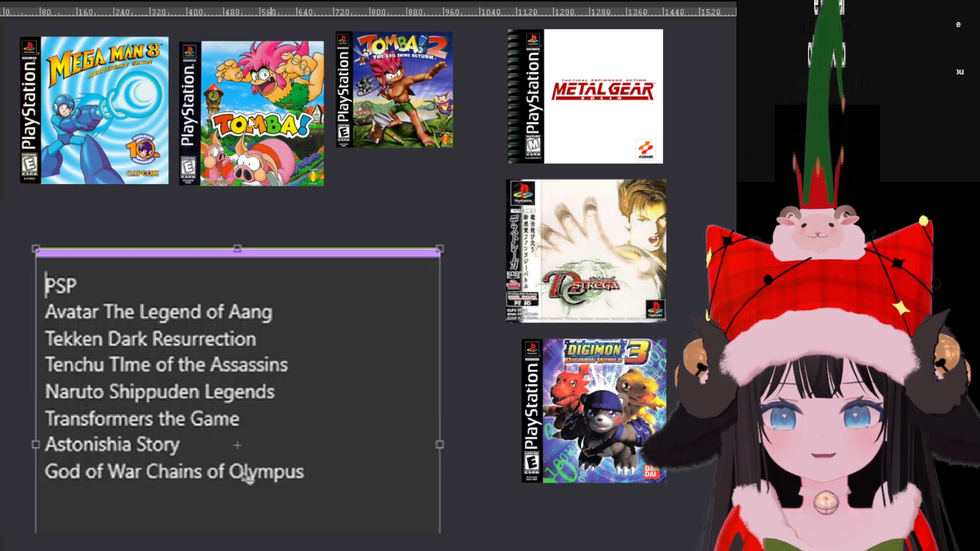Click God of War Chains of Olympus text

(174, 471)
